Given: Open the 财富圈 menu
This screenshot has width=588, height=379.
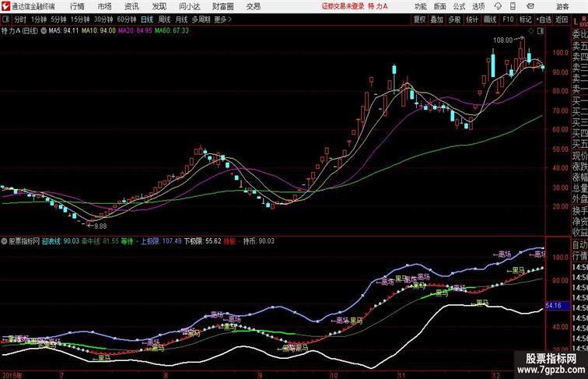Looking at the screenshot, I should coord(223,6).
